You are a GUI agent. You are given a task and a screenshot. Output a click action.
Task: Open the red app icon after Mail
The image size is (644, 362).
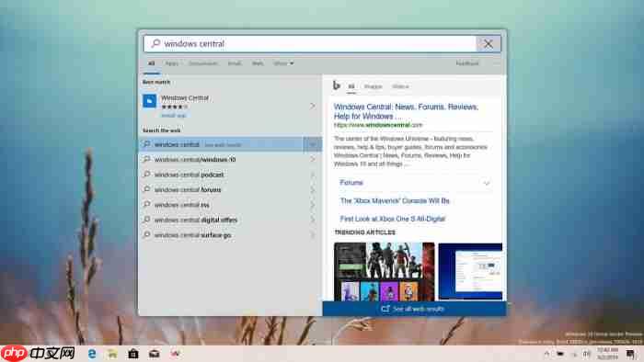click(175, 354)
